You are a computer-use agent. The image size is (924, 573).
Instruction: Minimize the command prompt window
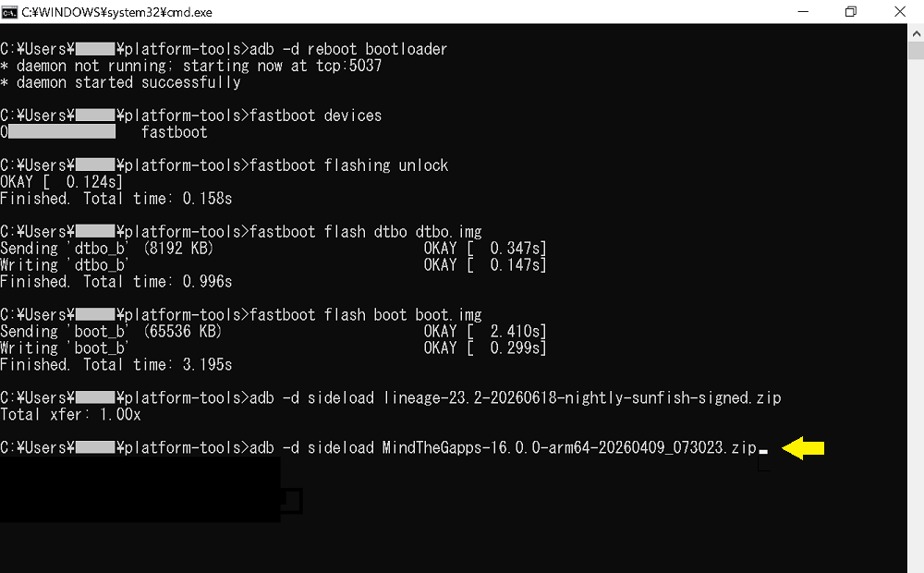[x=803, y=12]
